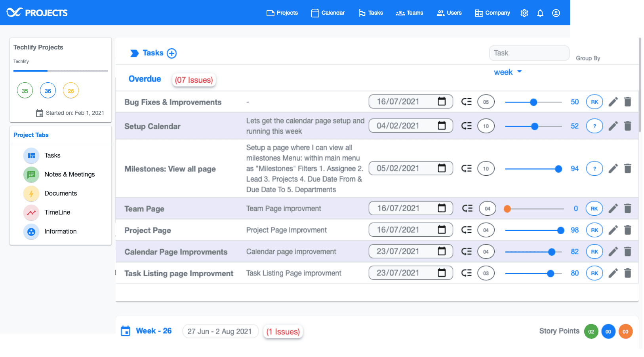Image resolution: width=644 pixels, height=357 pixels.
Task: Open calendar picker for Project Page date
Action: point(442,230)
